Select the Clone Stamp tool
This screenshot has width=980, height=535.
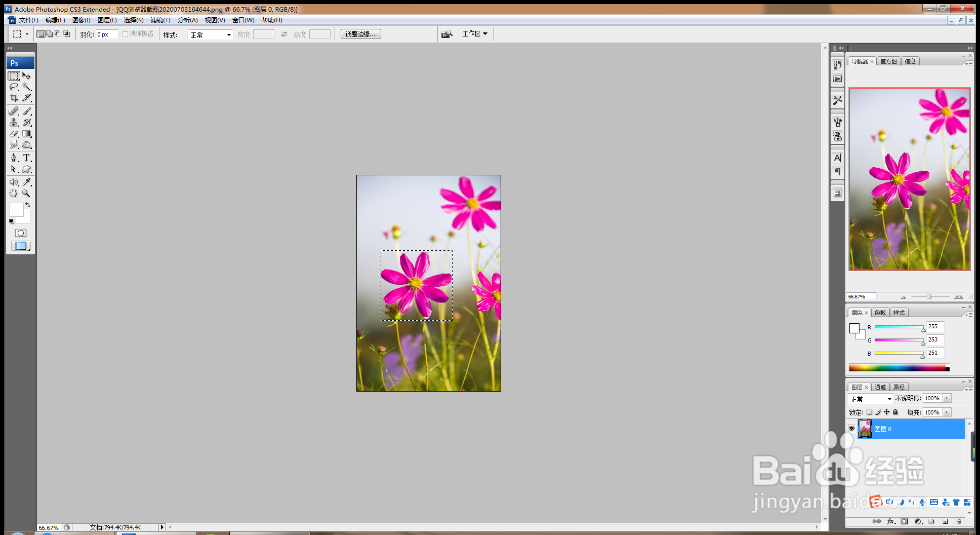[14, 122]
